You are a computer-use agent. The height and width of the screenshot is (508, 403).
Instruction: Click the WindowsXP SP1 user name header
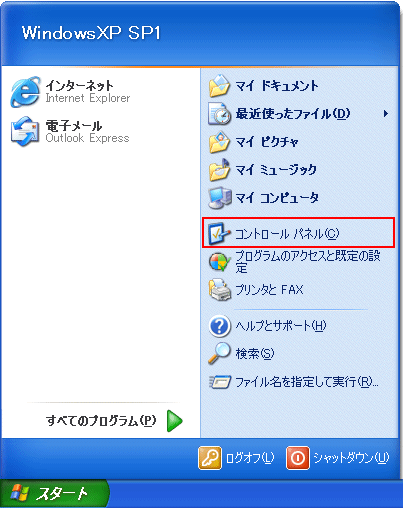[x=91, y=33]
